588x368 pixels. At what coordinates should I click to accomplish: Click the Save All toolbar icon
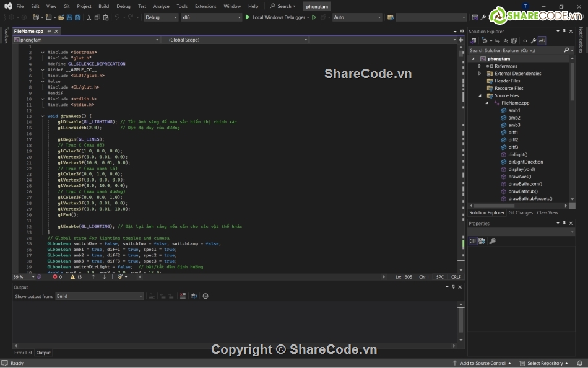coord(77,17)
